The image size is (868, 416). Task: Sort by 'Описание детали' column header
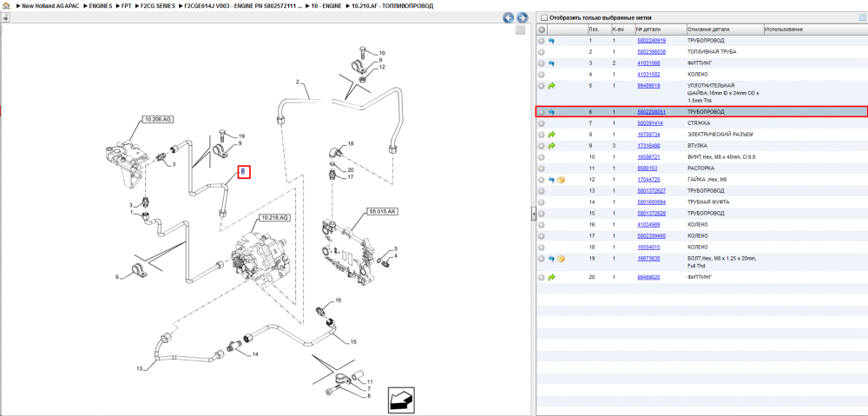(x=724, y=30)
